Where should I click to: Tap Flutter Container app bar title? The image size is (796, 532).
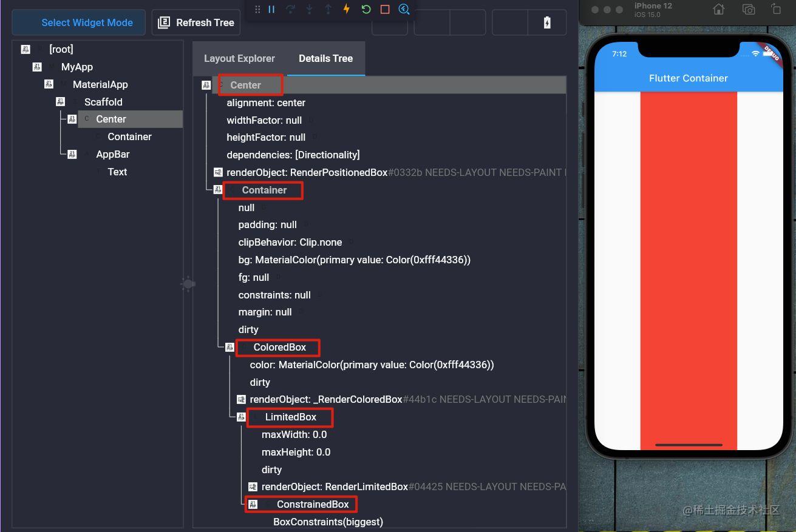689,78
